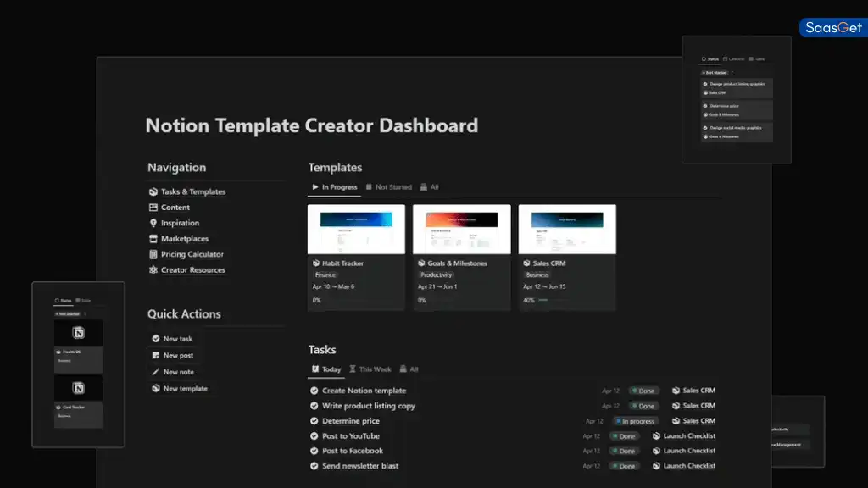Screen dimensions: 868x488
Task: Click Done status on Post to YouTube
Action: (x=624, y=436)
